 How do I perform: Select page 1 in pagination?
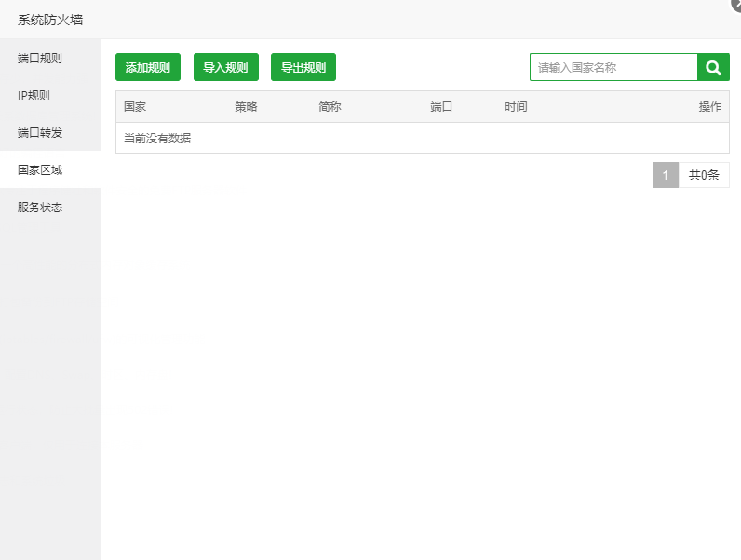pos(665,175)
